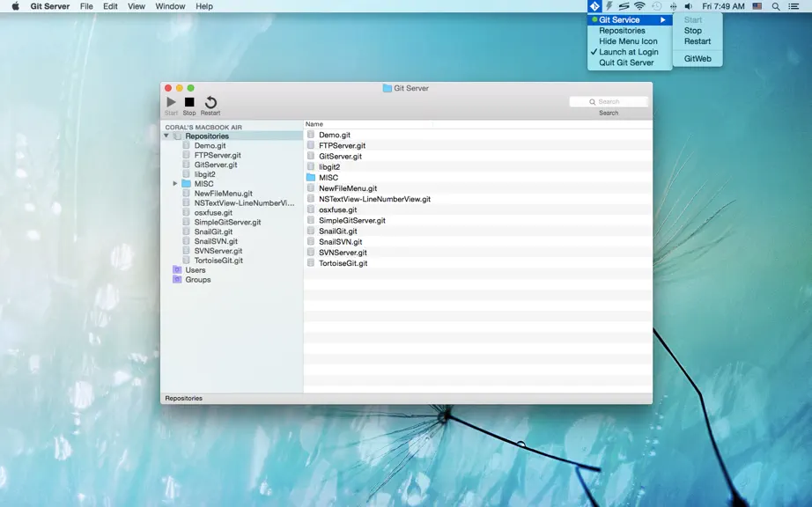Open Notification Center list icon

[794, 6]
